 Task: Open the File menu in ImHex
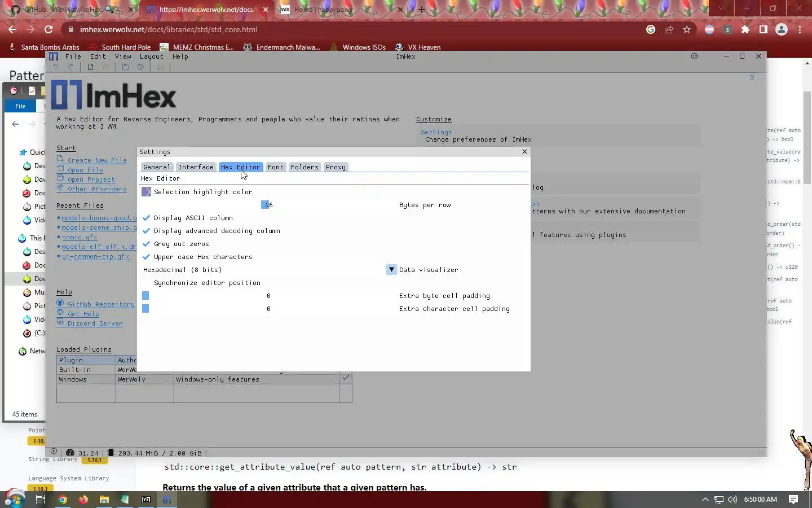(73, 56)
